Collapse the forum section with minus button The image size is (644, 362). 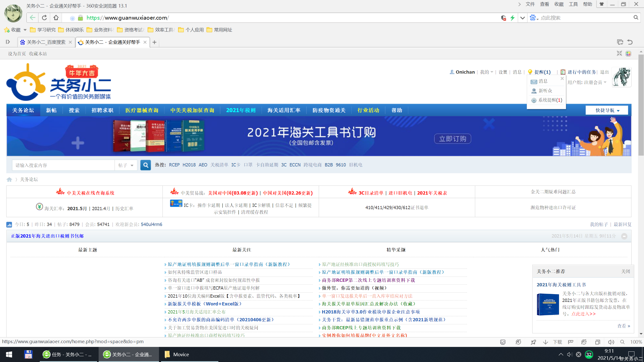624,236
